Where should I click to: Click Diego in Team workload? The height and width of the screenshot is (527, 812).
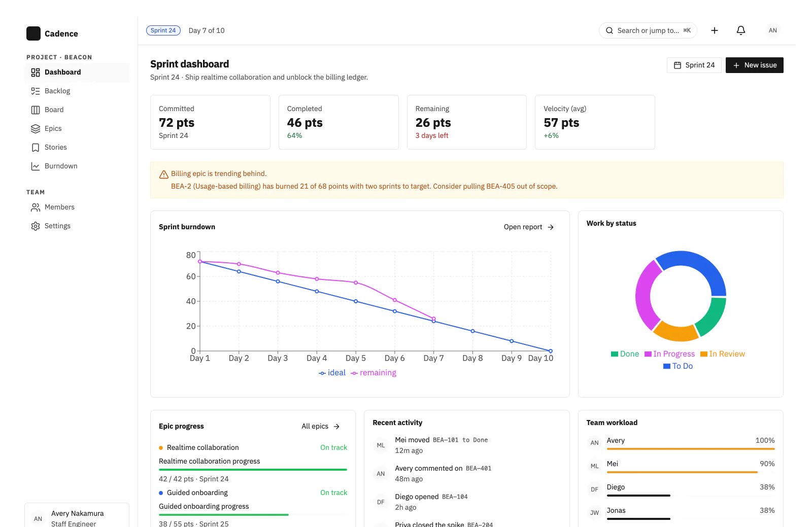[616, 487]
